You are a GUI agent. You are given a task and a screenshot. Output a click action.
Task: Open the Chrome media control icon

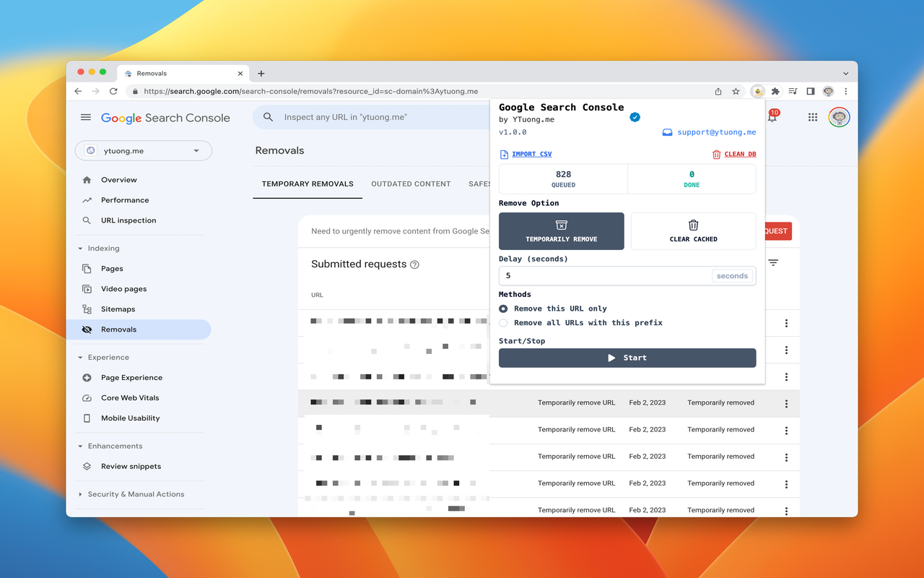click(x=793, y=91)
